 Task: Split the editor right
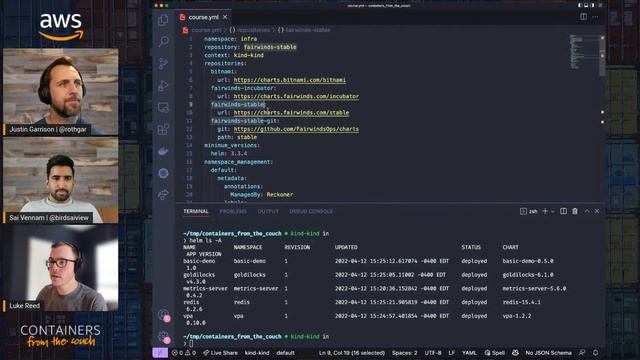click(584, 17)
